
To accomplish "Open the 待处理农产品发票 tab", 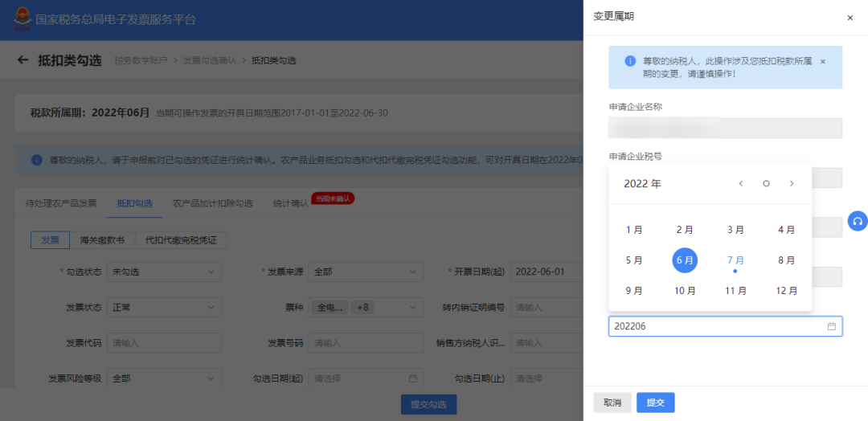I will pos(61,203).
